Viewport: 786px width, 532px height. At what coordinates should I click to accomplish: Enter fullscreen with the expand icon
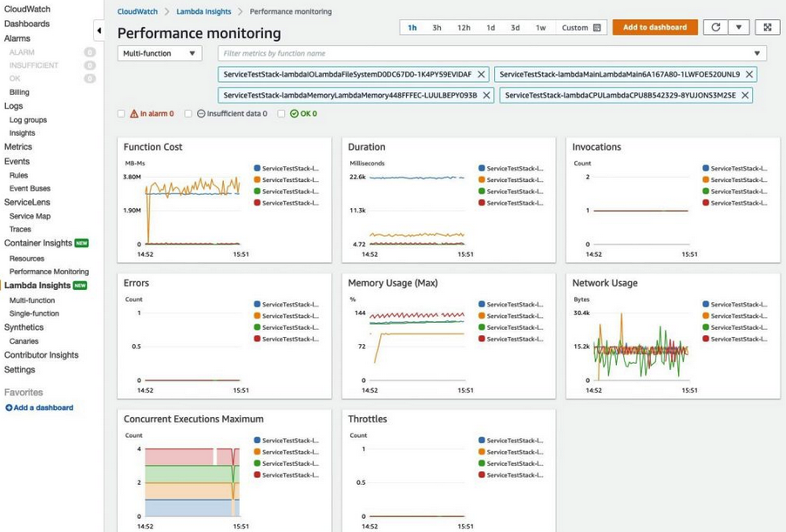[767, 27]
